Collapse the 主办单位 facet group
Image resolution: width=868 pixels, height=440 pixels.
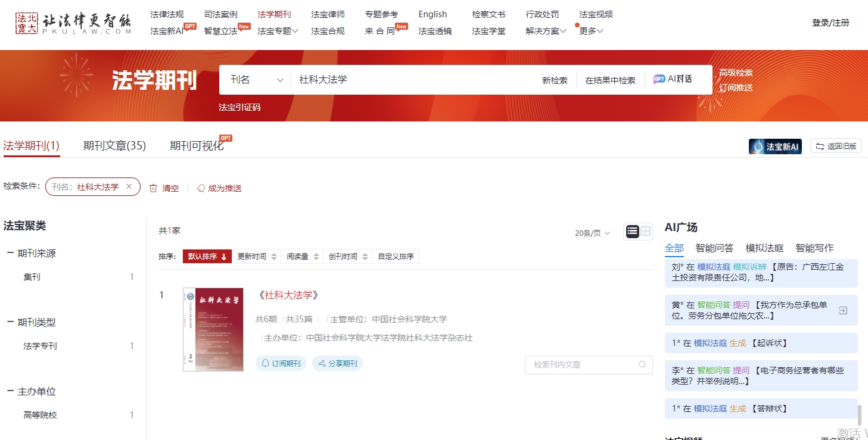[10, 391]
